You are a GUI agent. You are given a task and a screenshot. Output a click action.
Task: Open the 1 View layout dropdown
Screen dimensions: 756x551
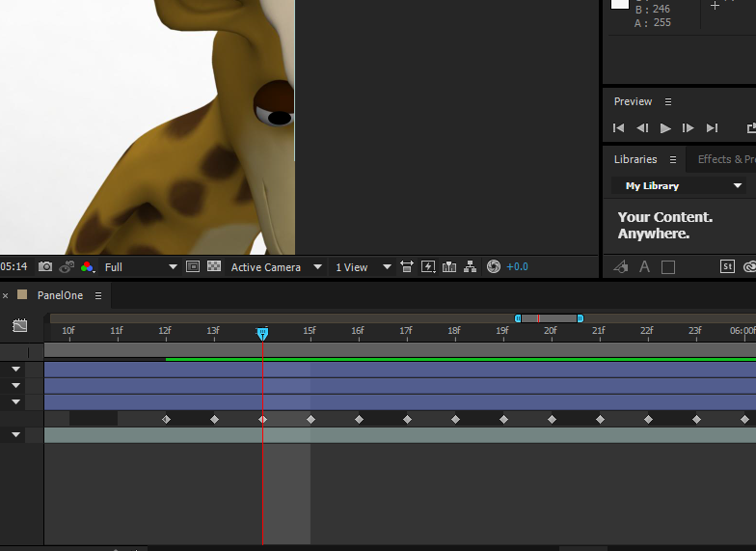click(363, 266)
